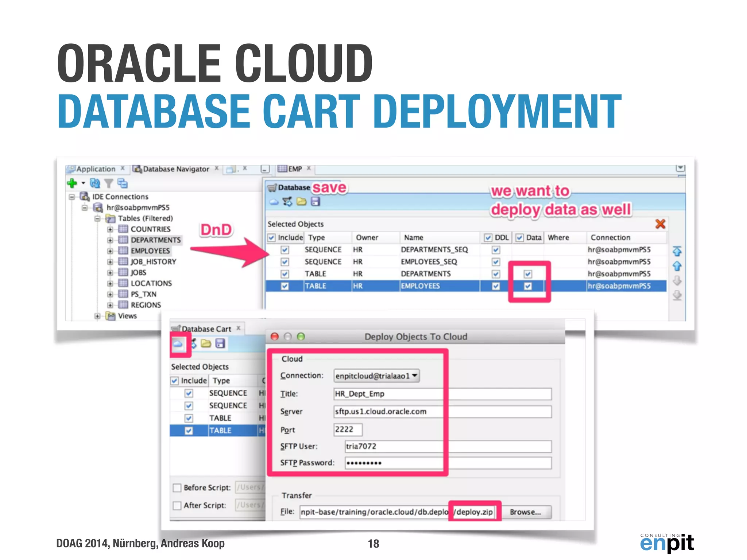The height and width of the screenshot is (560, 747).
Task: Click the red X delete row icon
Action: tap(660, 223)
